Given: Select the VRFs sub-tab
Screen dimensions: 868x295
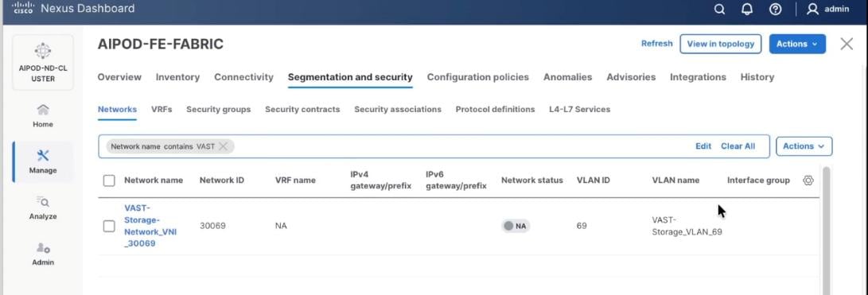Looking at the screenshot, I should [x=162, y=109].
